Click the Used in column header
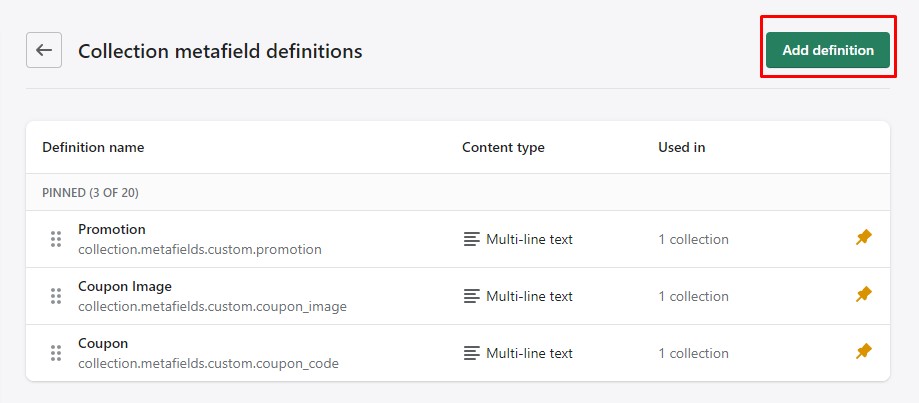The image size is (919, 403). point(681,147)
